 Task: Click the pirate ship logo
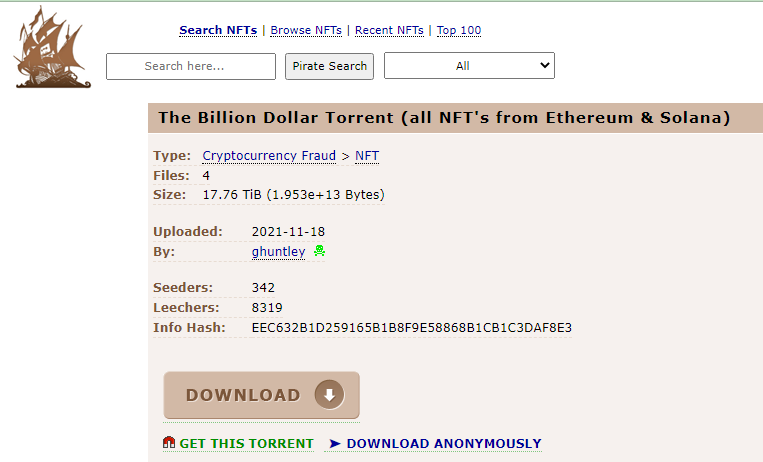(53, 48)
